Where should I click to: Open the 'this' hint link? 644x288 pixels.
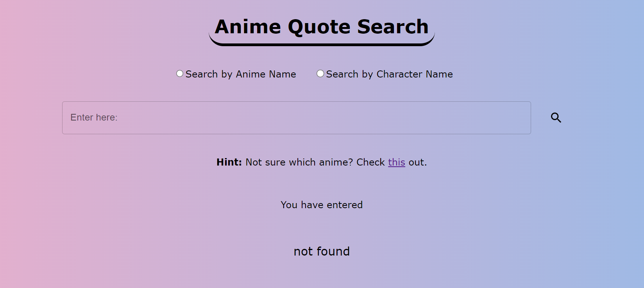pyautogui.click(x=397, y=162)
